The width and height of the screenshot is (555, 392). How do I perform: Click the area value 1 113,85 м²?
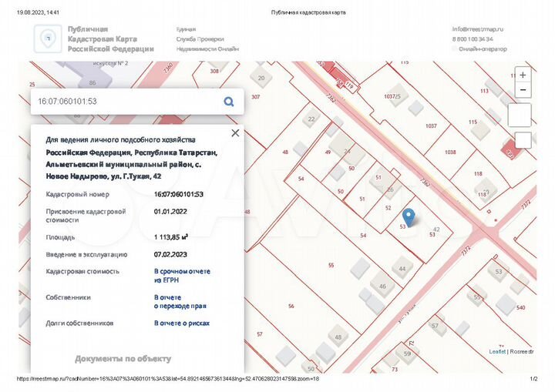click(x=170, y=237)
